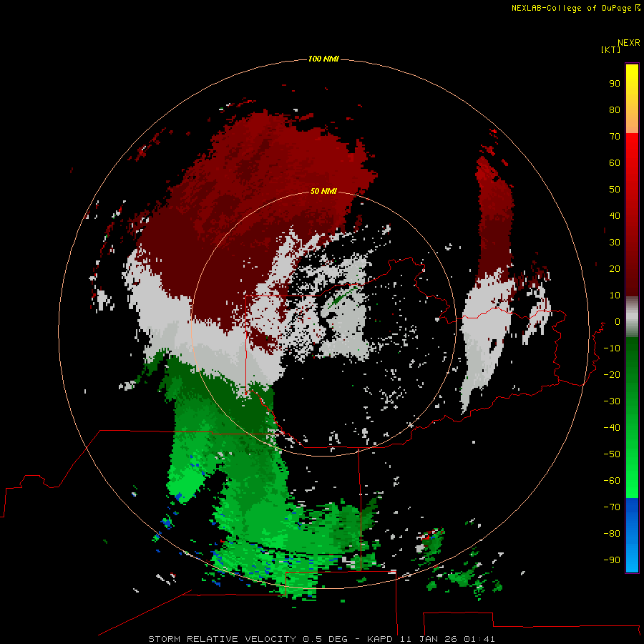Click the -70 value on velocity scale

[612, 507]
